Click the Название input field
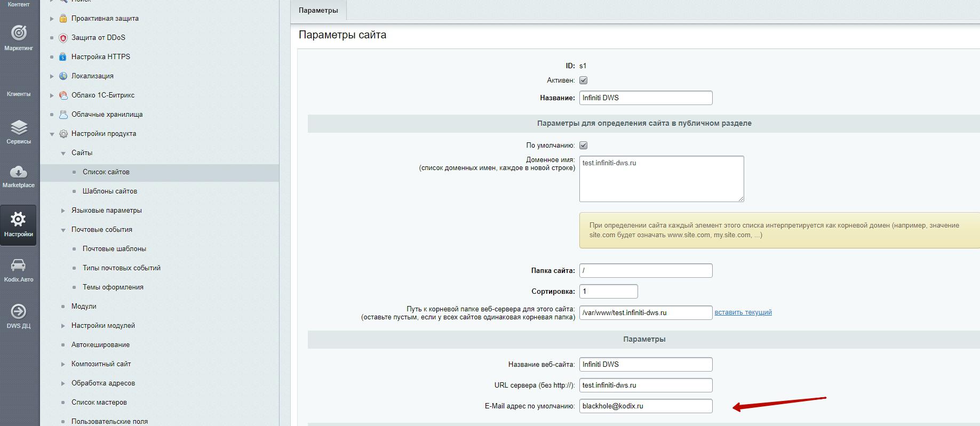The image size is (980, 426). tap(646, 98)
